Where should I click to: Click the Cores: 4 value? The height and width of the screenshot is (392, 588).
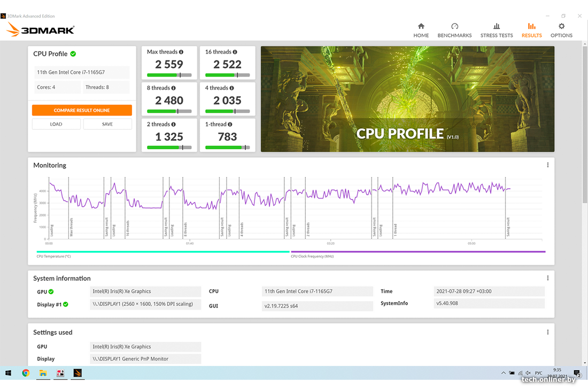(57, 87)
